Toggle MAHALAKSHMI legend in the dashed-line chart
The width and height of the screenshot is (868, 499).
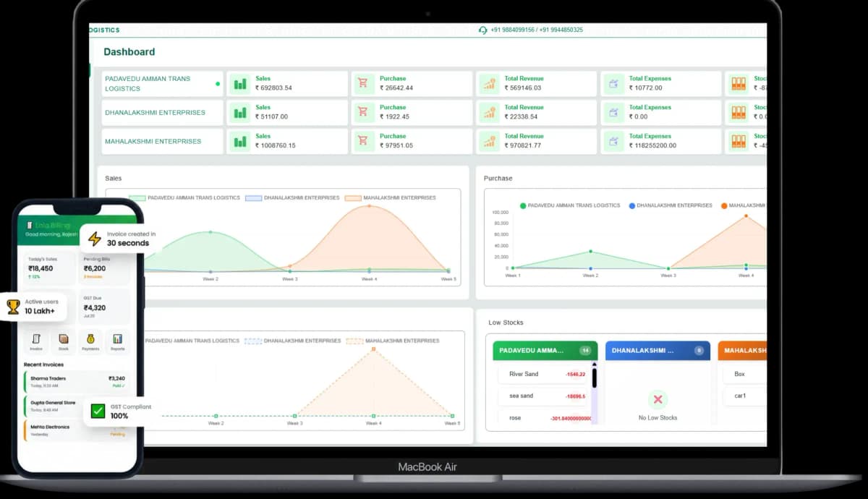pos(393,341)
